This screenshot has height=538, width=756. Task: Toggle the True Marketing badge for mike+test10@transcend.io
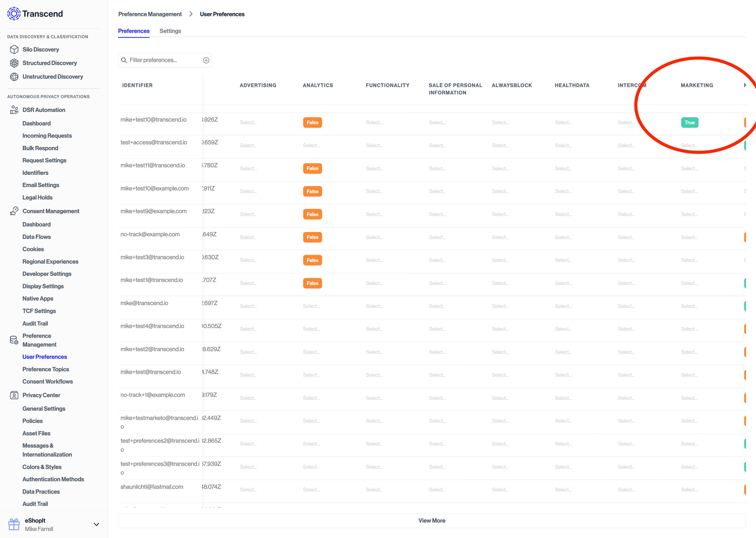[x=690, y=122]
